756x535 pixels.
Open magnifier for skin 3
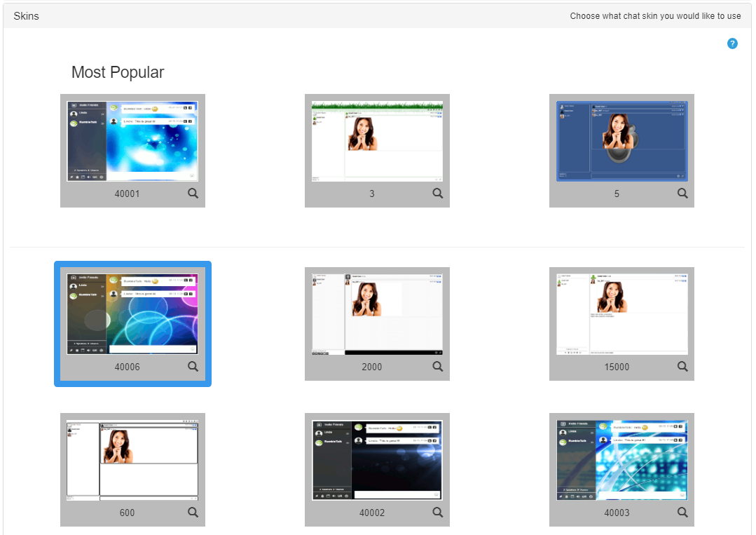438,194
